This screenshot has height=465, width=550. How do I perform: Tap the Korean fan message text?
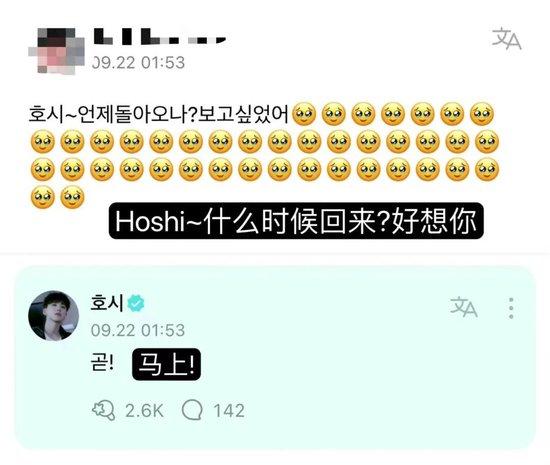tap(158, 114)
